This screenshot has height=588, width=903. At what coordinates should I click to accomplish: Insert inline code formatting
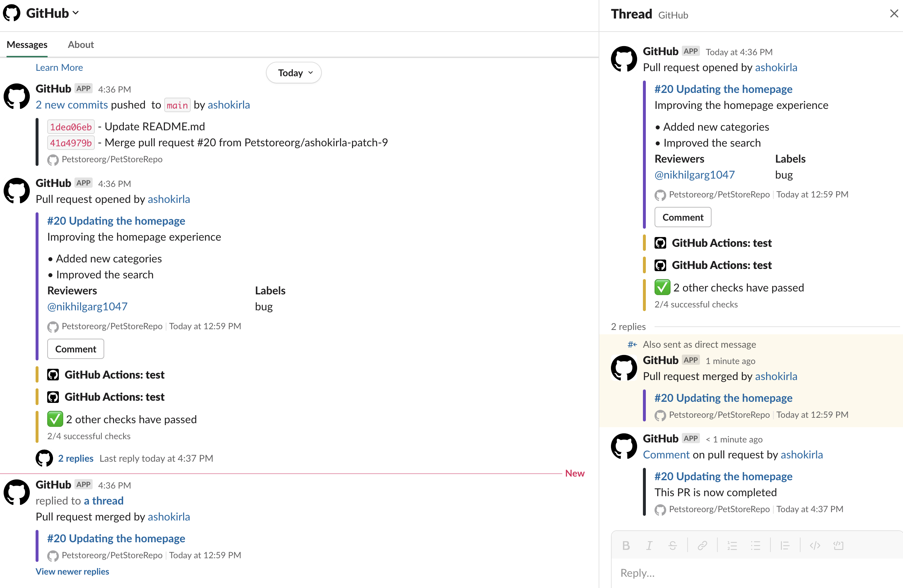pos(815,546)
